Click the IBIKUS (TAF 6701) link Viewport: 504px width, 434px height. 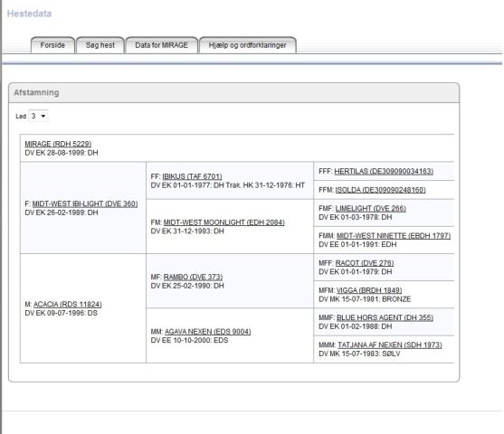tap(192, 176)
